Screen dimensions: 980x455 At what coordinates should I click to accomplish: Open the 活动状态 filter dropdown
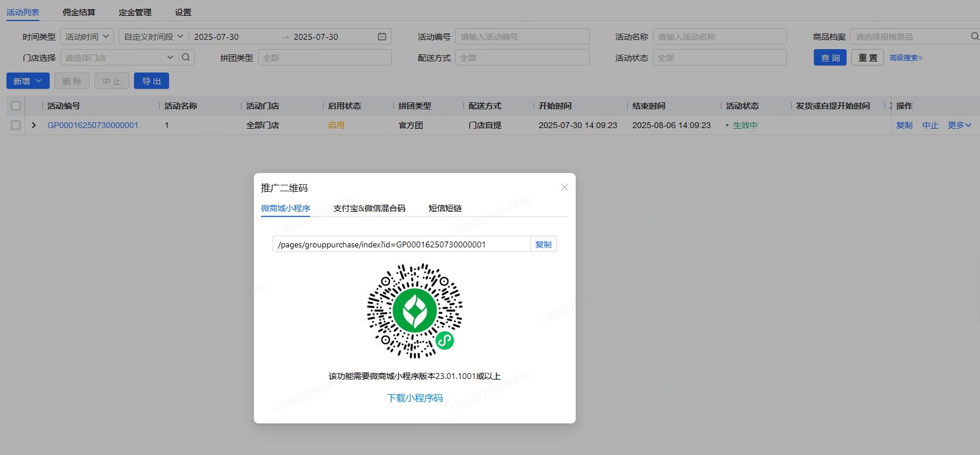click(720, 57)
